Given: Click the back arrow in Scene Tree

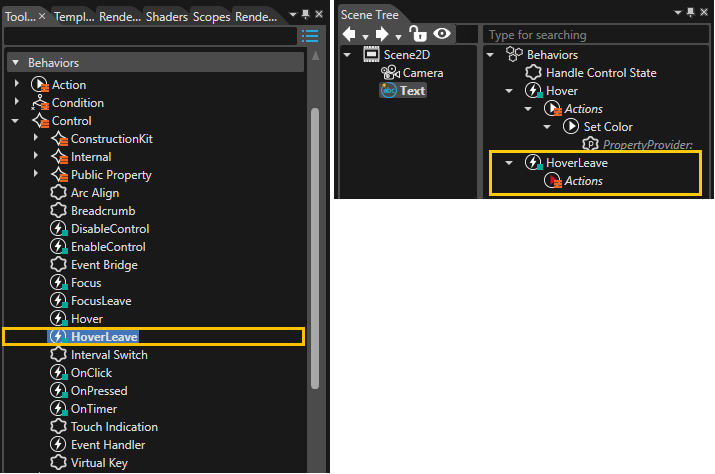Looking at the screenshot, I should pyautogui.click(x=349, y=34).
